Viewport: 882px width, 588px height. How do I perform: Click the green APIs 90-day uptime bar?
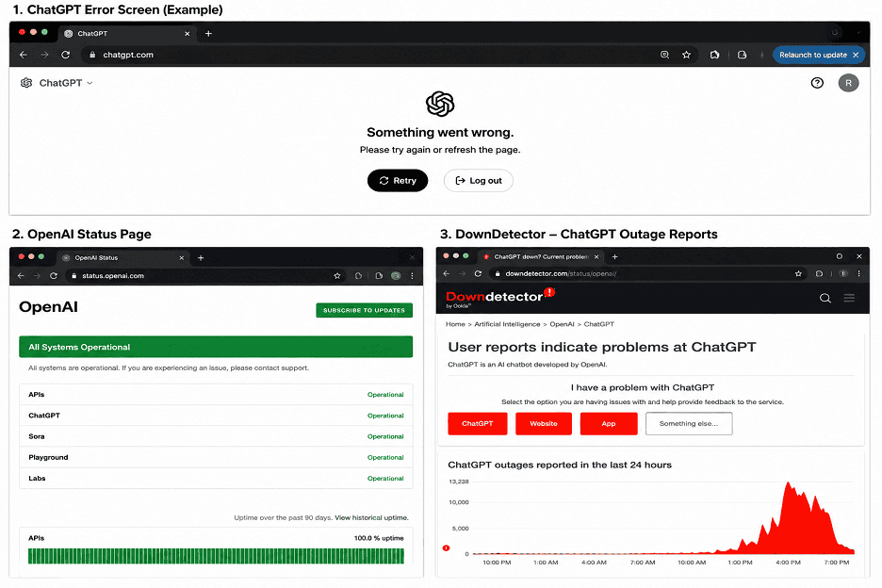click(216, 556)
